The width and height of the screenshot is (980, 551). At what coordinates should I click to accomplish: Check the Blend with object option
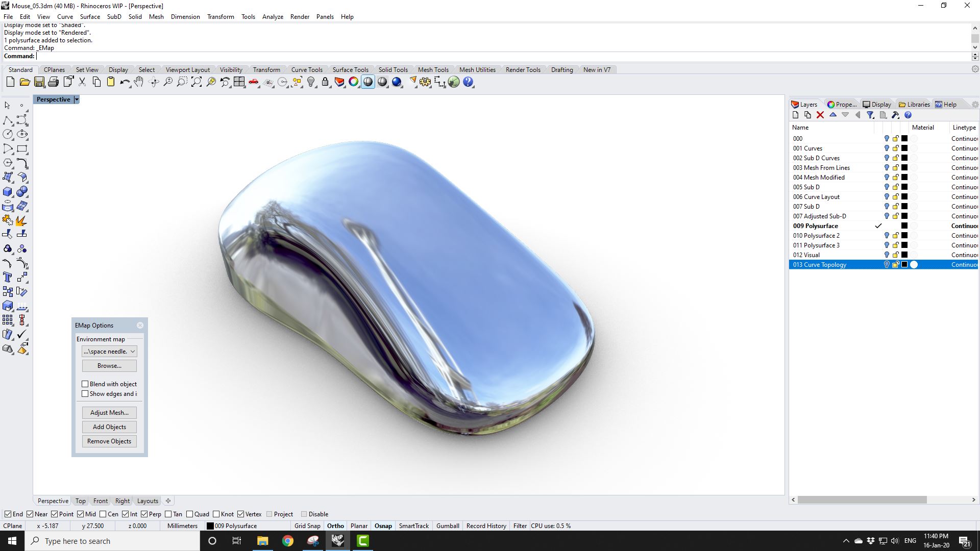(x=85, y=384)
